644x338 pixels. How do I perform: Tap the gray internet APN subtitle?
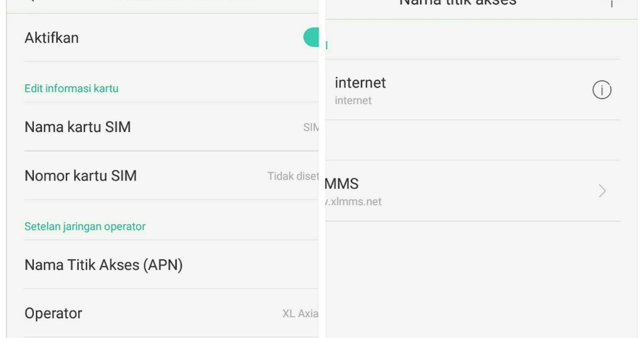point(353,100)
